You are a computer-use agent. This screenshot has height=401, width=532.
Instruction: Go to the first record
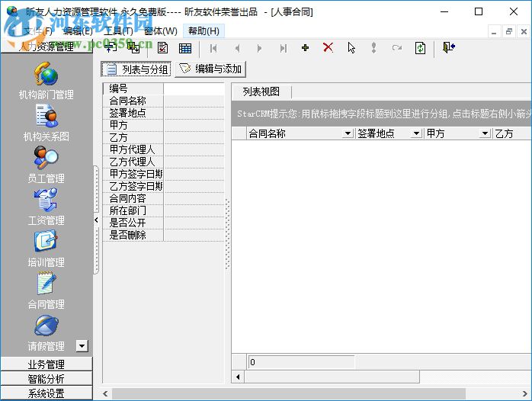[x=213, y=49]
